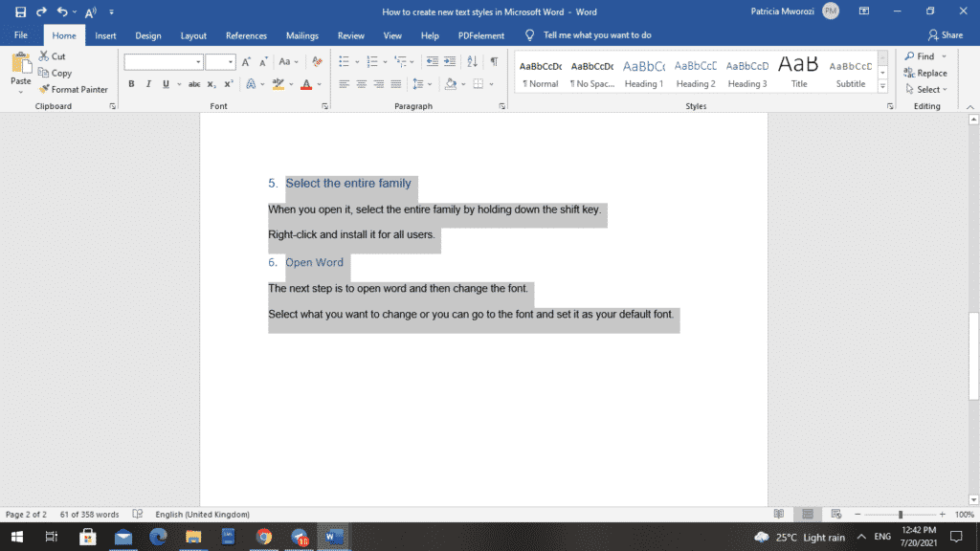Align text left
Image resolution: width=980 pixels, height=551 pixels.
click(x=344, y=84)
